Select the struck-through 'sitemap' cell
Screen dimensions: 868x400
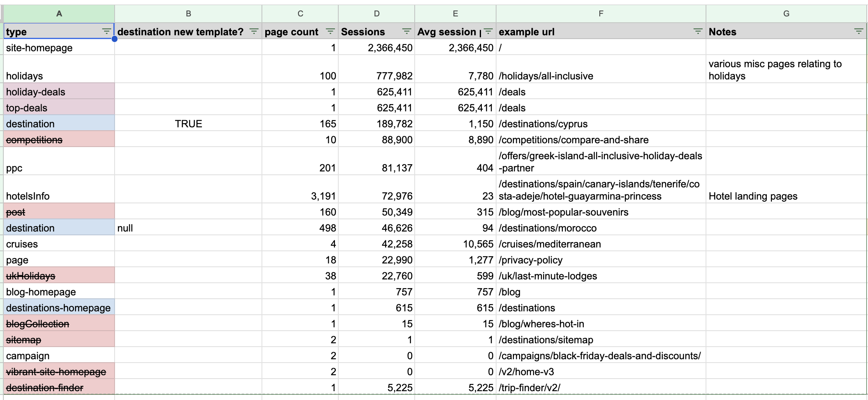coord(59,339)
